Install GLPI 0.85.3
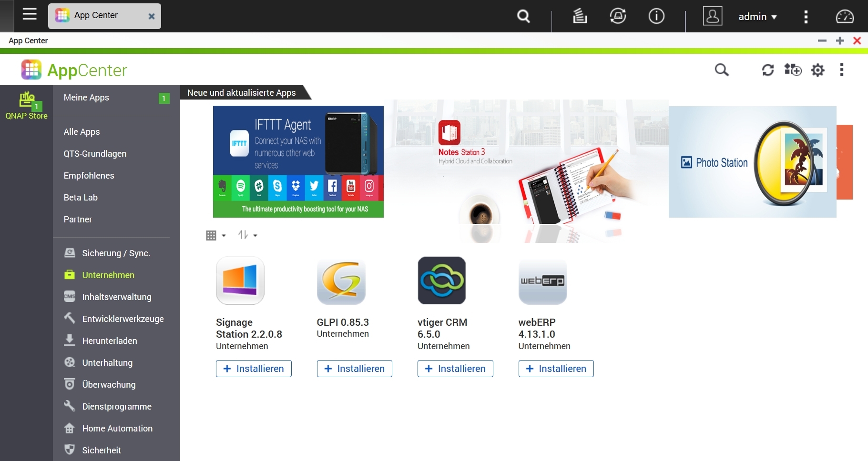Image resolution: width=868 pixels, height=461 pixels. pos(355,369)
